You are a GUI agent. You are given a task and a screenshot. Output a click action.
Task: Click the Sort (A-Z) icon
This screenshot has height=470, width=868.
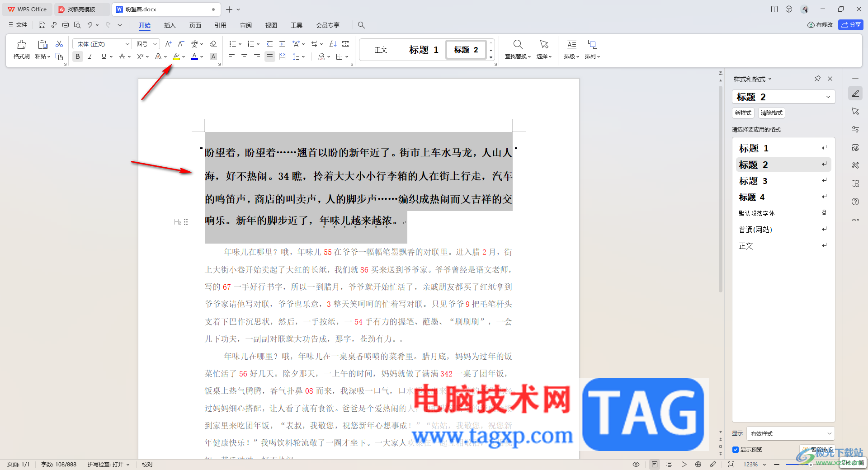coord(333,44)
